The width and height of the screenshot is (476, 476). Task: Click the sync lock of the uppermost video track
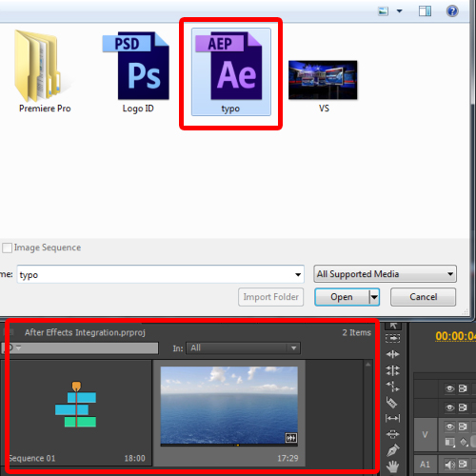(x=463, y=388)
